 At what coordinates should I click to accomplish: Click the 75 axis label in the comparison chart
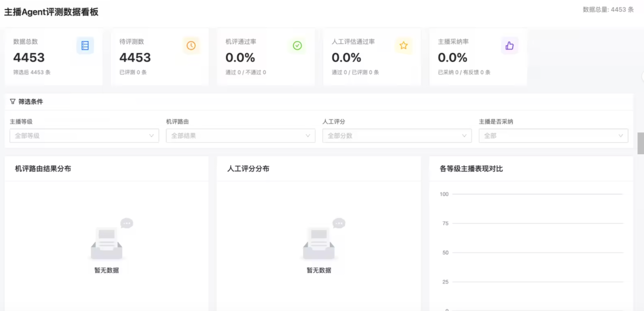tap(445, 223)
